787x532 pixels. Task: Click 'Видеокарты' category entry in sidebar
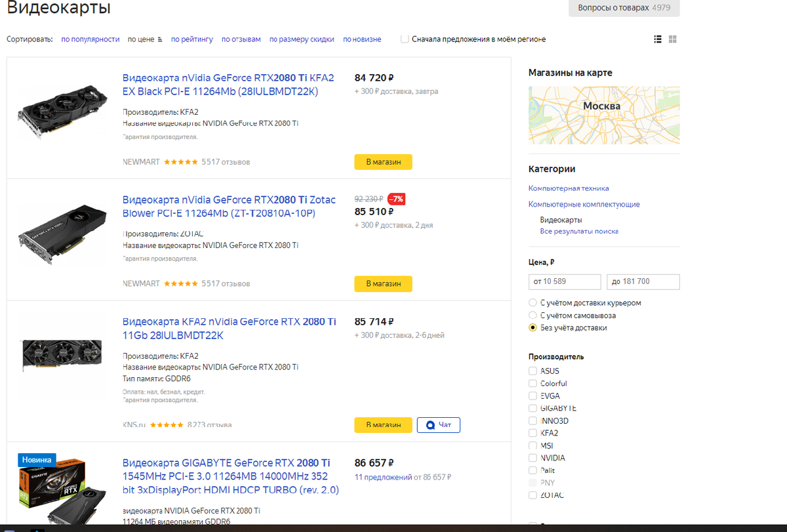561,220
